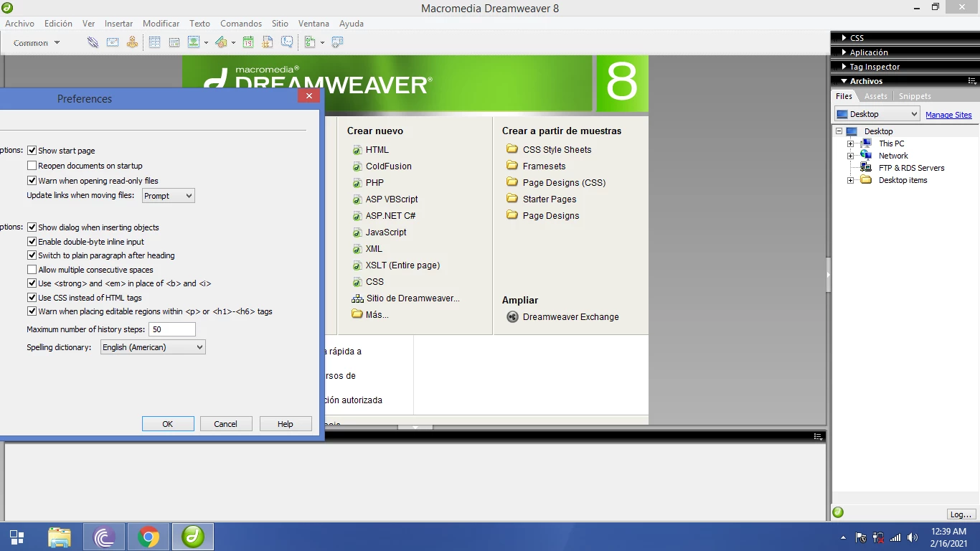Click the HTML document icon under Crear nuevo
The height and width of the screenshot is (551, 980).
(357, 150)
